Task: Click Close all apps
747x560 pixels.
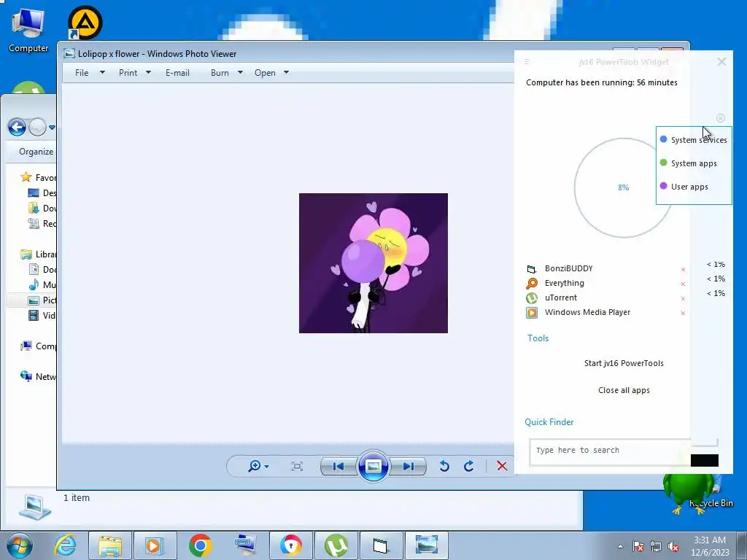Action: pos(624,391)
